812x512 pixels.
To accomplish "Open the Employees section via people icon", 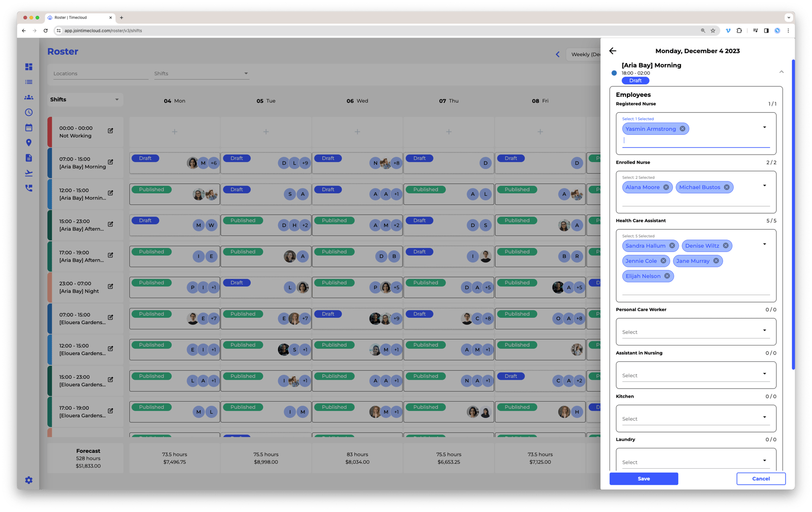I will tap(28, 97).
